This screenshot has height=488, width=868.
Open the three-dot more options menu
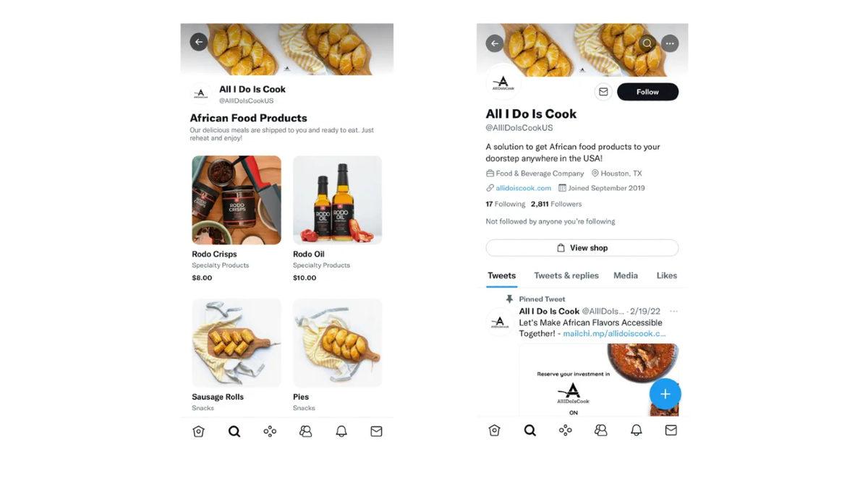pos(670,43)
